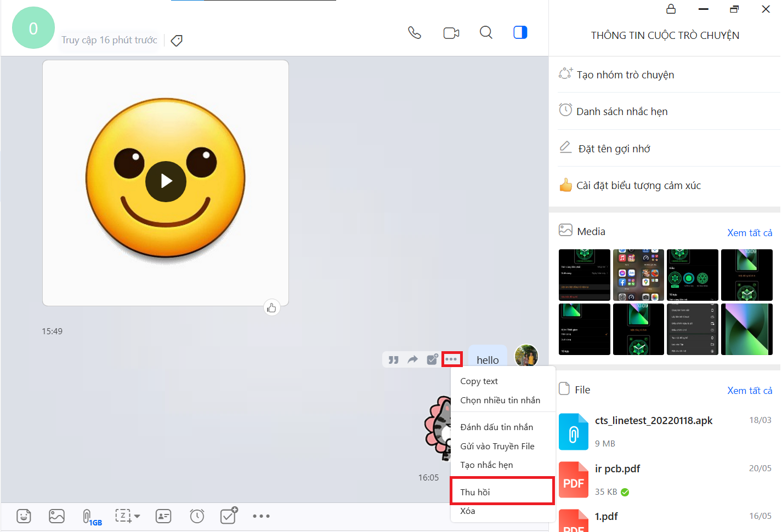The width and height of the screenshot is (782, 532).
Task: Start a voice call with the phone icon
Action: click(x=415, y=33)
